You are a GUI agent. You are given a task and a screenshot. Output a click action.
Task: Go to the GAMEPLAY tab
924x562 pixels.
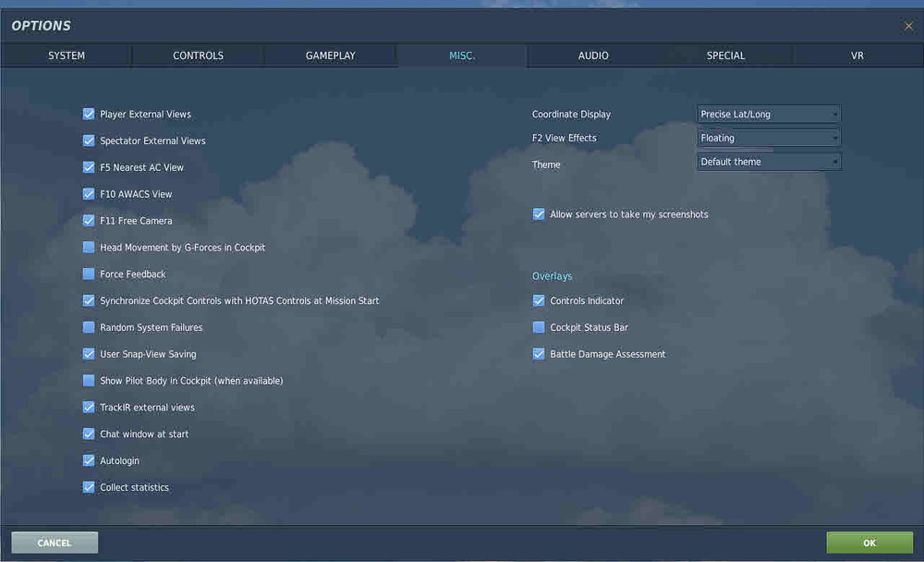tap(330, 55)
